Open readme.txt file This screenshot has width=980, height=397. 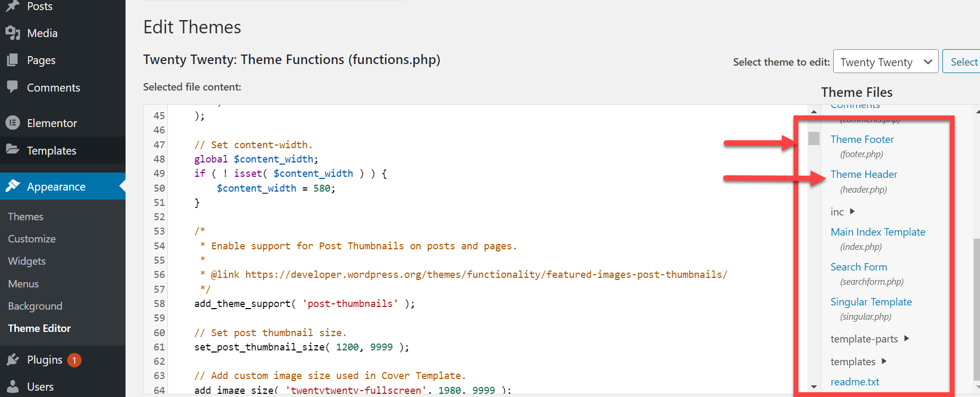854,382
